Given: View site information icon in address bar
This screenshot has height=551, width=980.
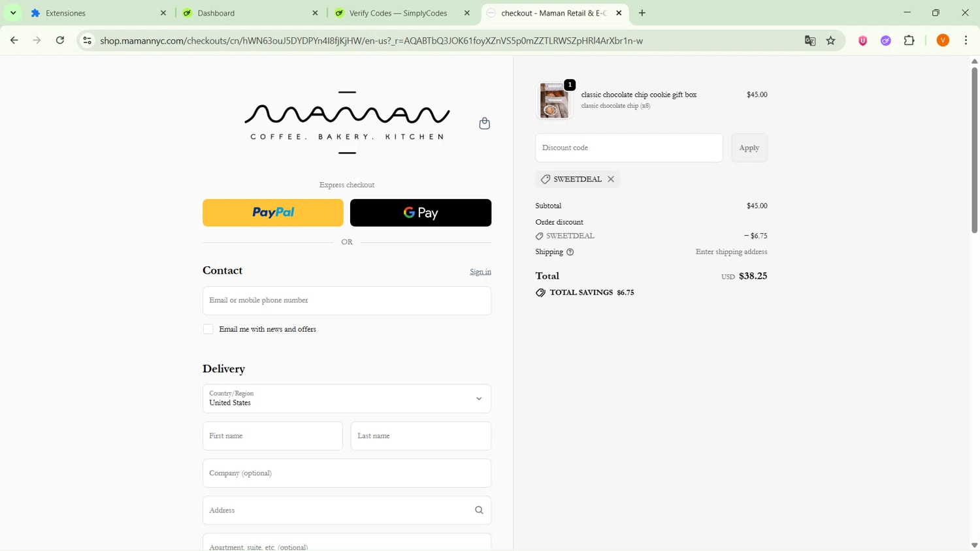Looking at the screenshot, I should pyautogui.click(x=87, y=40).
